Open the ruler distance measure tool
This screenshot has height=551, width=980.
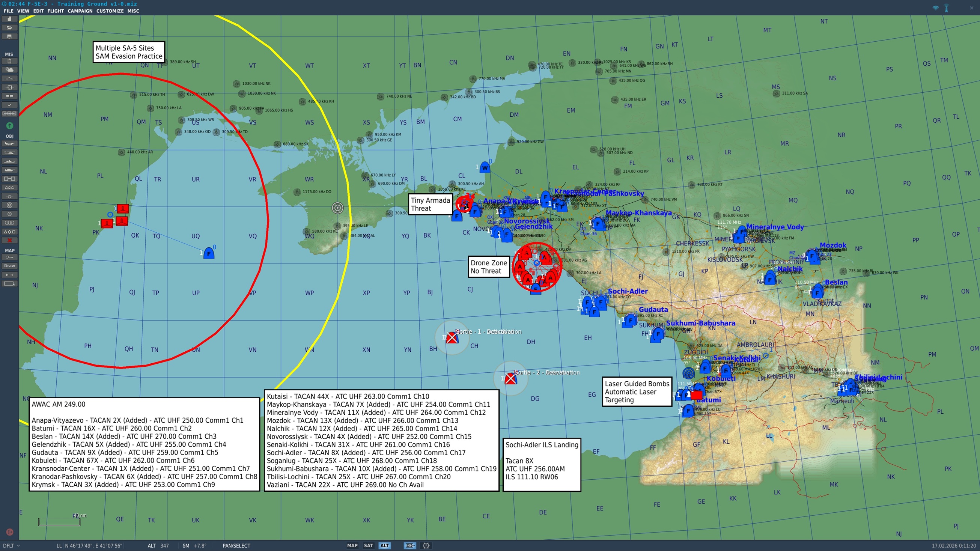pos(9,275)
